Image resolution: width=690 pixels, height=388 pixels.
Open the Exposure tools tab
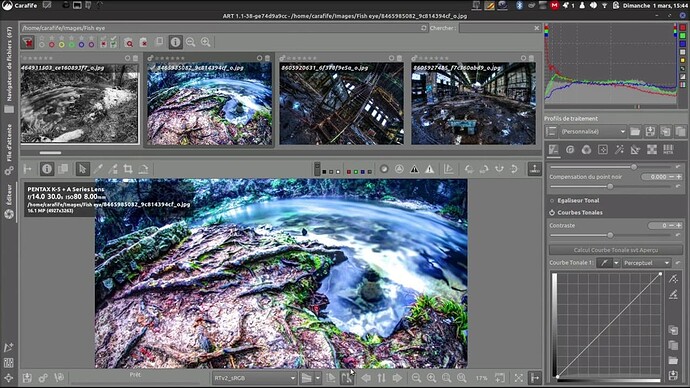click(x=554, y=150)
